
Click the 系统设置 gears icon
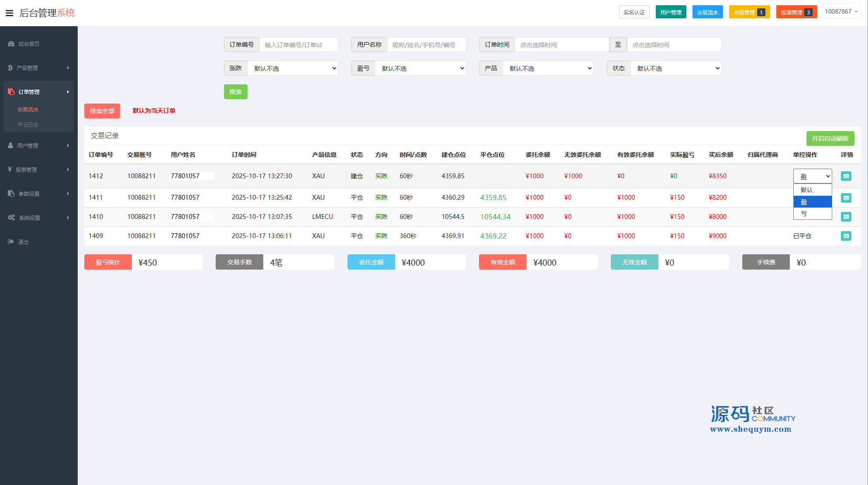point(11,218)
